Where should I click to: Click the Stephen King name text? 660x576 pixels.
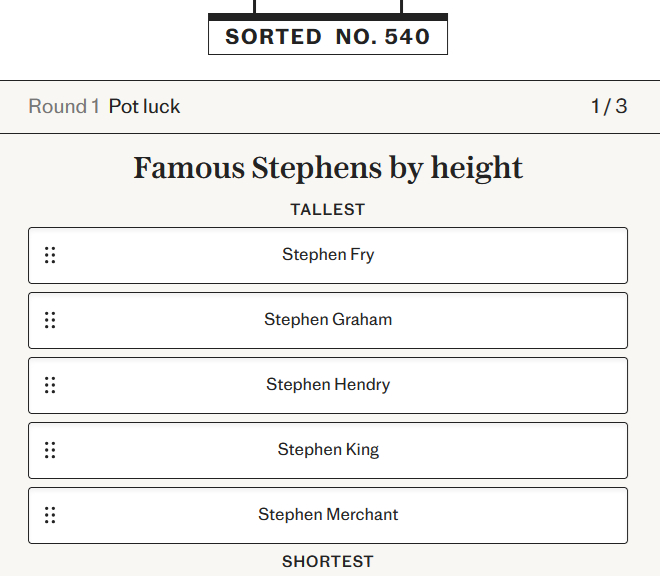[328, 450]
